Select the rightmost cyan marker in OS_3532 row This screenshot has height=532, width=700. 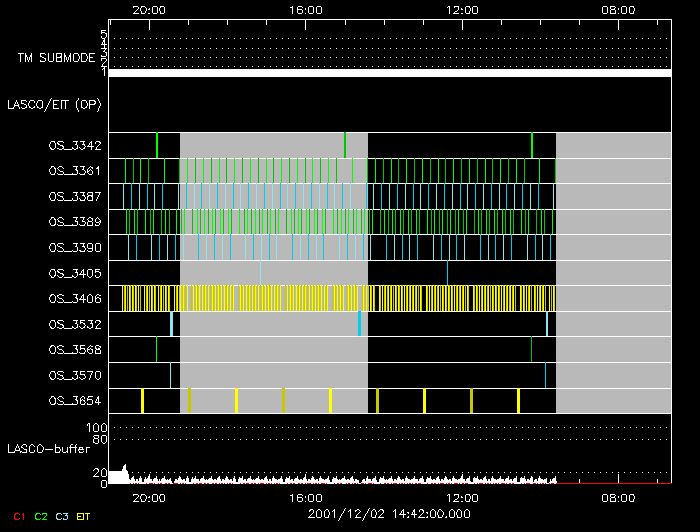(x=547, y=323)
